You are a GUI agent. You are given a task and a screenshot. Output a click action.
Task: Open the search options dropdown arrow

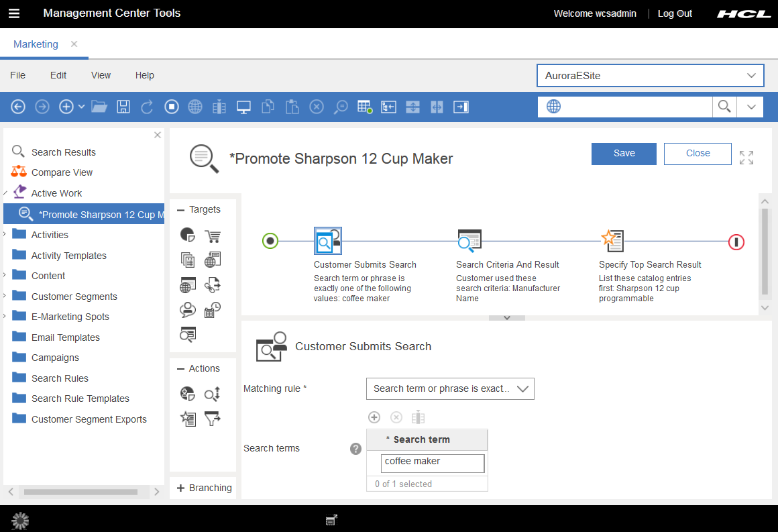(751, 107)
